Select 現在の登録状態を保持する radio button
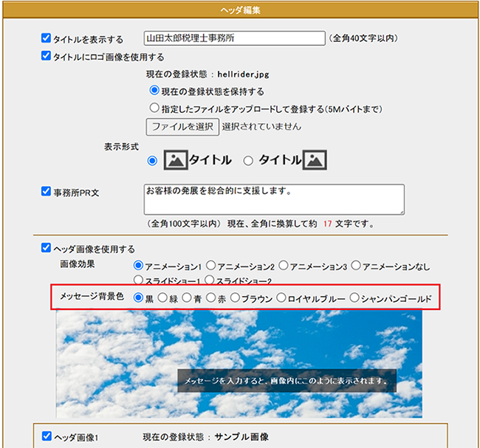 click(154, 90)
